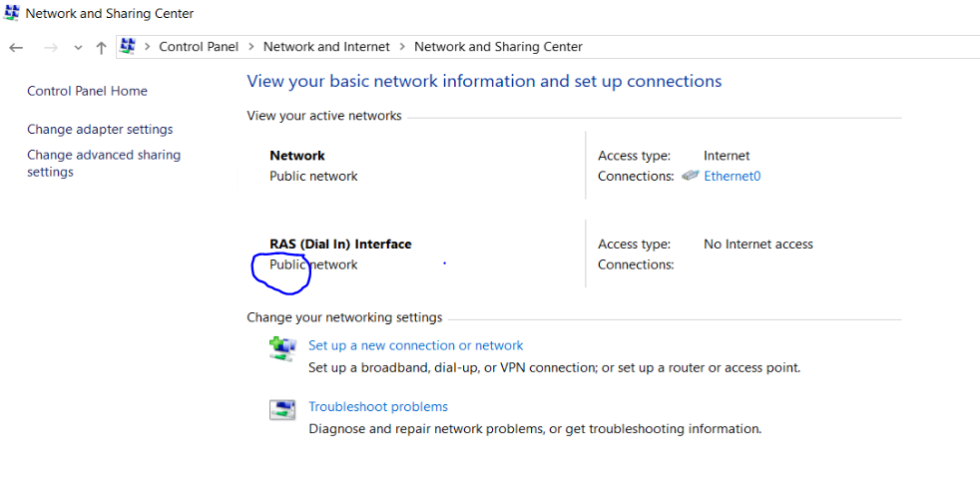Click the 'Internet' access type value
980x503 pixels.
(727, 156)
